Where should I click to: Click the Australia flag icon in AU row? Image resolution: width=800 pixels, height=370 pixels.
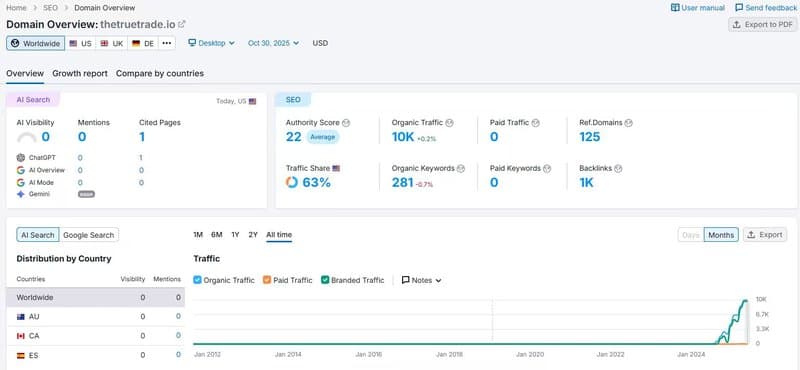(x=21, y=317)
